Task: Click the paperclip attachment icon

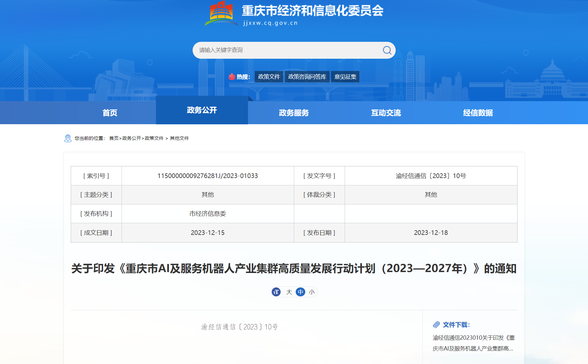Action: click(x=436, y=325)
